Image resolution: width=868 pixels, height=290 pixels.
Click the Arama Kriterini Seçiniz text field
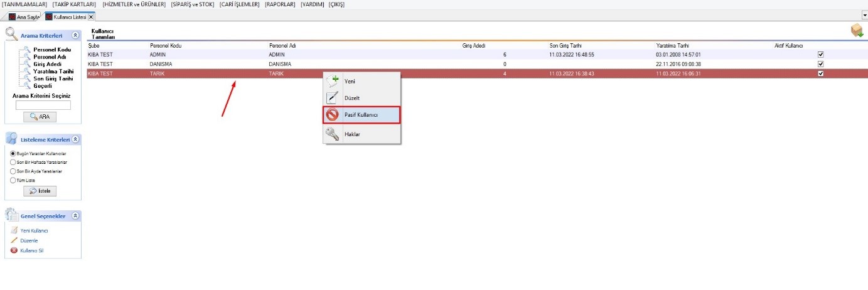43,105
